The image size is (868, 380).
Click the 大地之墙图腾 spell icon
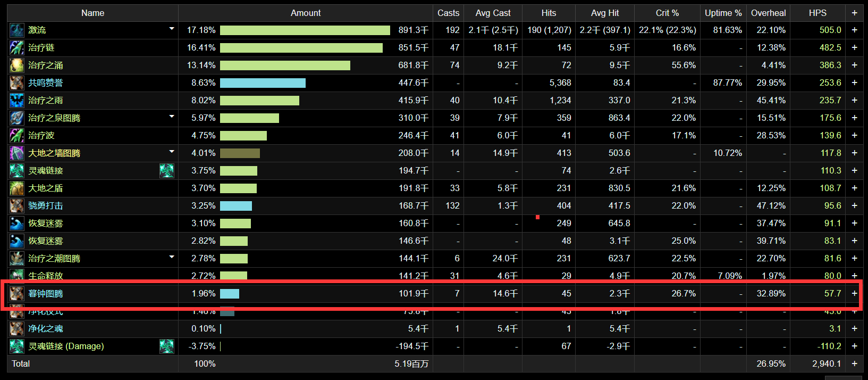coord(17,153)
